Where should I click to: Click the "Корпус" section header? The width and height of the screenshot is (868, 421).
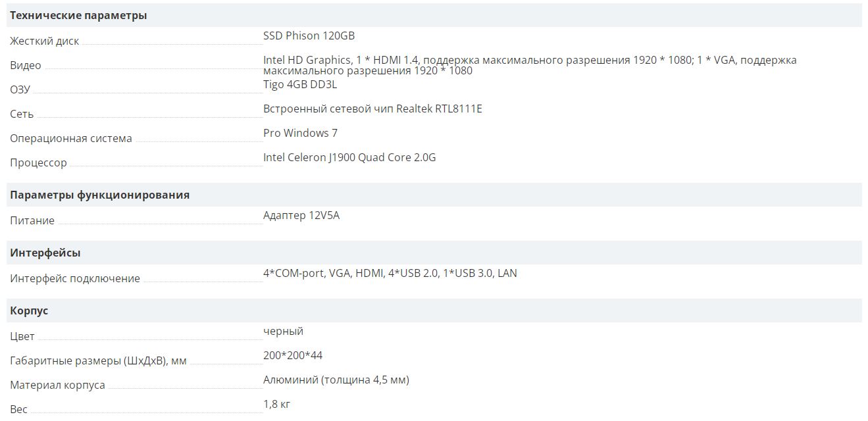(29, 310)
